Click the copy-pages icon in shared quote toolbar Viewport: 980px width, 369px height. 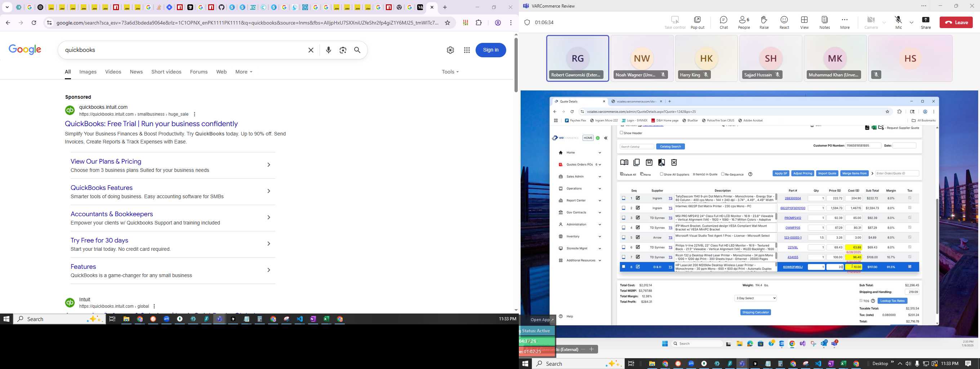(x=637, y=163)
